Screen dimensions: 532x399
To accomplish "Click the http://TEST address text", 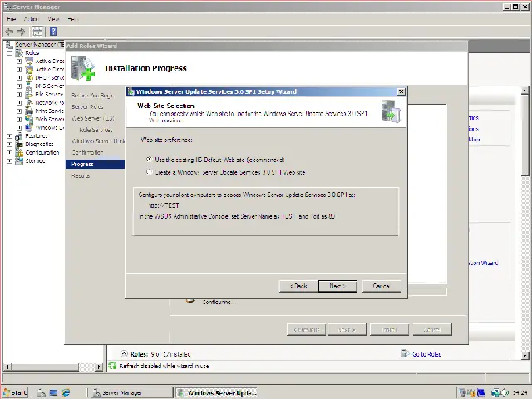I will 164,205.
